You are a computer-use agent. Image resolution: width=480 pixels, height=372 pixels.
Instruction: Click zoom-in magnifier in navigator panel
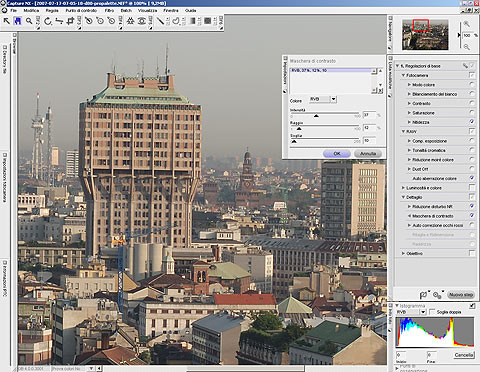click(466, 24)
